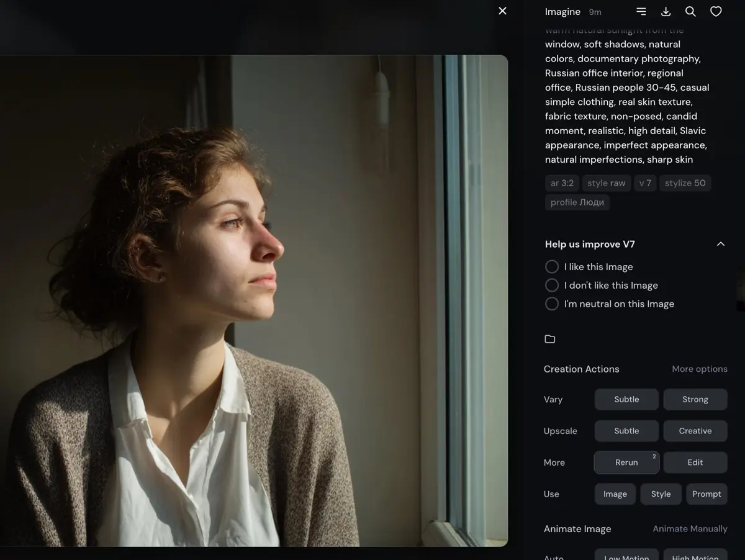This screenshot has width=745, height=560.
Task: Use image as Style reference
Action: tap(661, 494)
